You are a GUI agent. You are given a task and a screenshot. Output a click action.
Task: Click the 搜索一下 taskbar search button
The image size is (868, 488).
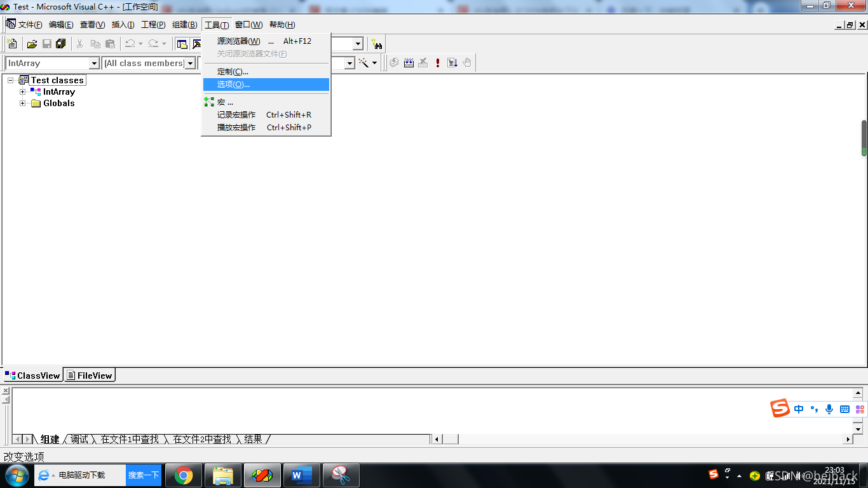[x=144, y=475]
